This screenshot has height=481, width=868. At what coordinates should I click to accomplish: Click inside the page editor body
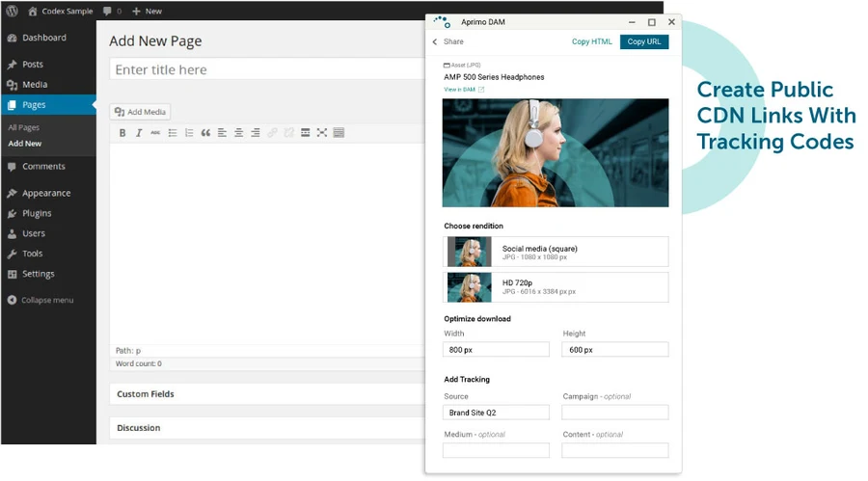click(267, 244)
